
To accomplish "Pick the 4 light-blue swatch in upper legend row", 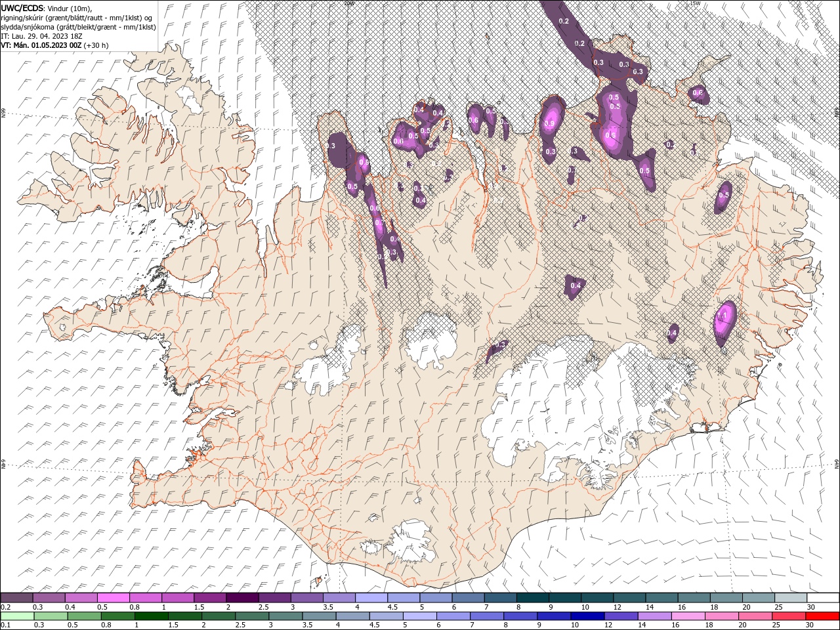I will [371, 598].
